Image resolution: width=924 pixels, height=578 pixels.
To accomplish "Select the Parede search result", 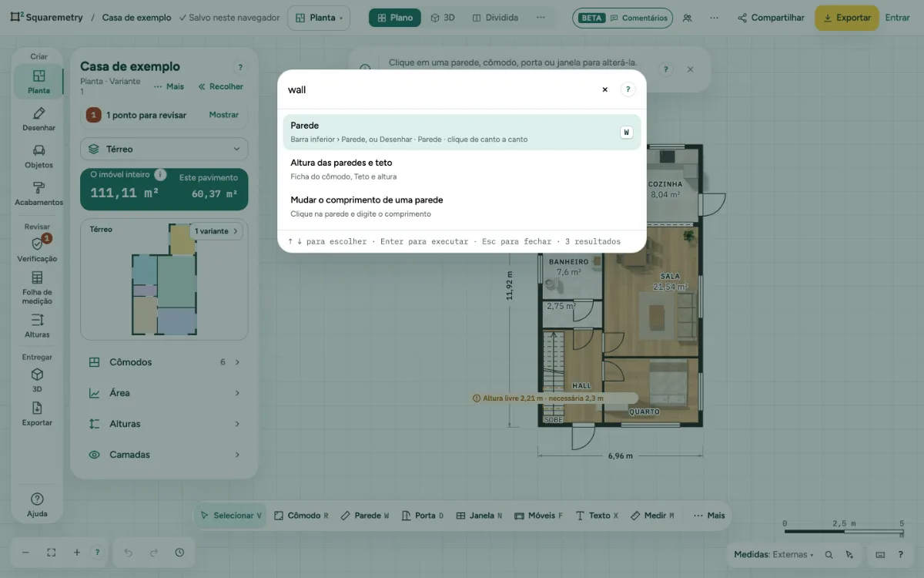I will (462, 132).
